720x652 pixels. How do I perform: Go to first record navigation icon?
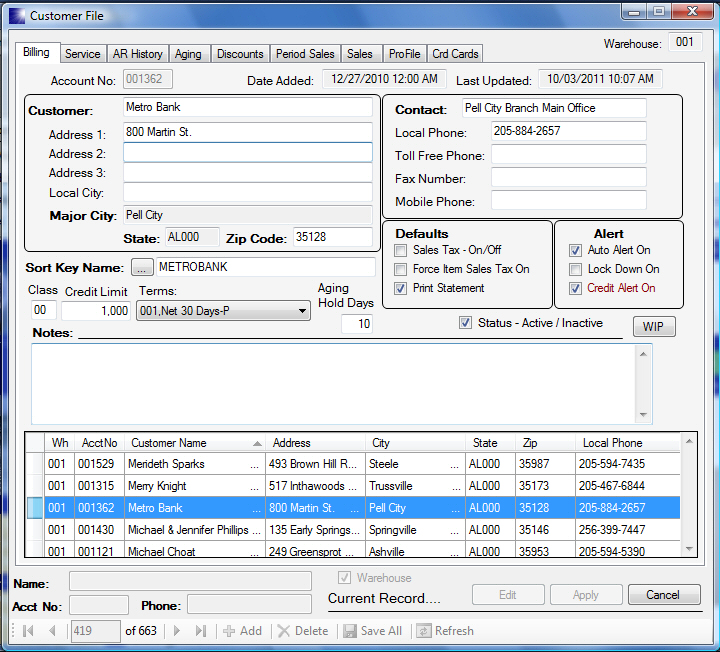click(28, 631)
